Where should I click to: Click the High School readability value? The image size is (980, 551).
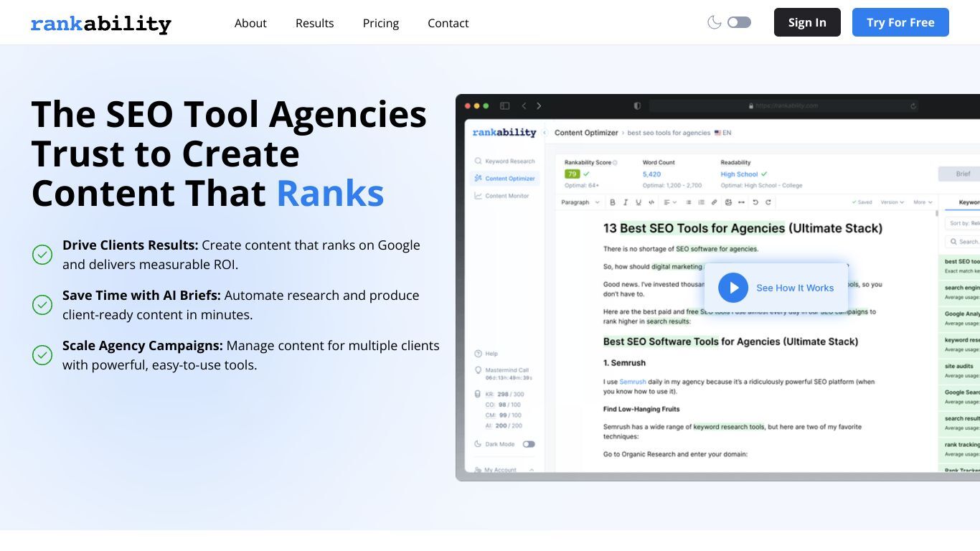[x=739, y=174]
